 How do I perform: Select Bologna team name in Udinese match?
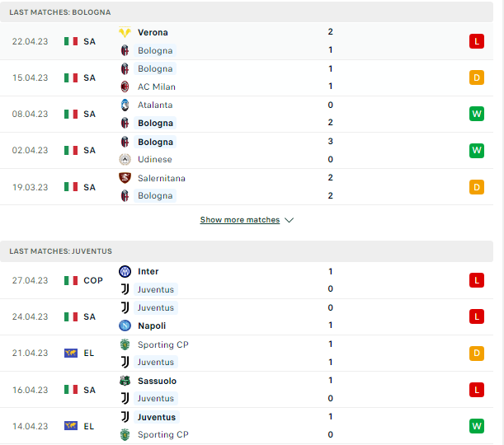click(155, 142)
